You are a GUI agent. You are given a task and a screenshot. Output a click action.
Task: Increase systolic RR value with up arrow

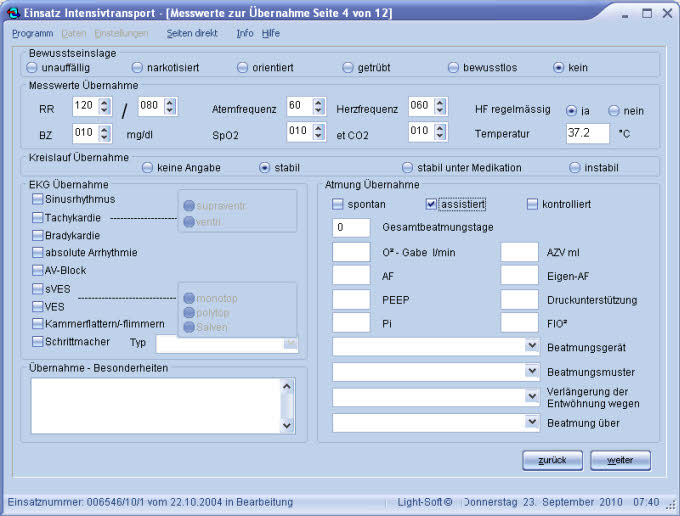pyautogui.click(x=104, y=102)
